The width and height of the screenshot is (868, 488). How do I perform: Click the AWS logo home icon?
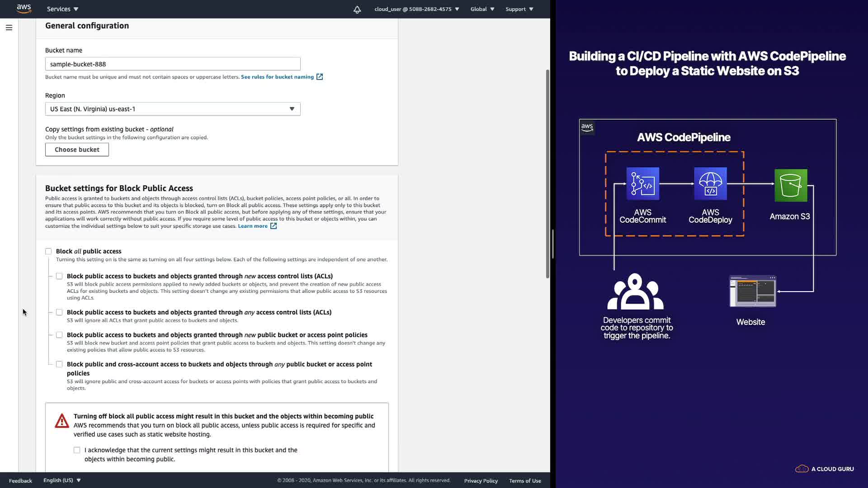click(x=24, y=9)
